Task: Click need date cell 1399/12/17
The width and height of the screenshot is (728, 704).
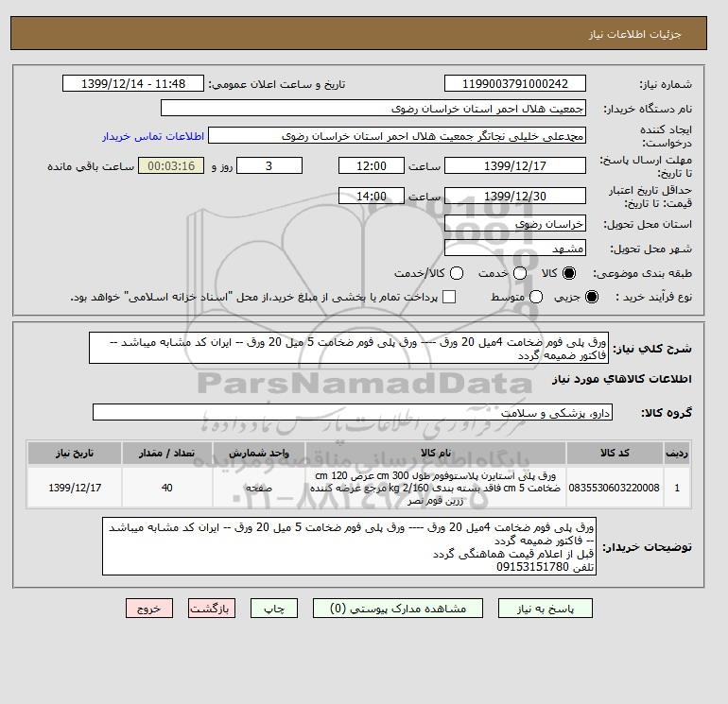Action: tap(75, 488)
